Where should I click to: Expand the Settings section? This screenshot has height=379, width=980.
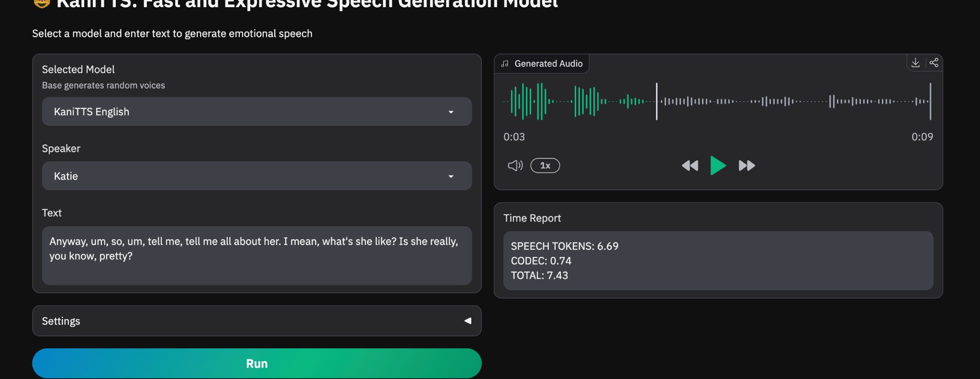pyautogui.click(x=256, y=321)
